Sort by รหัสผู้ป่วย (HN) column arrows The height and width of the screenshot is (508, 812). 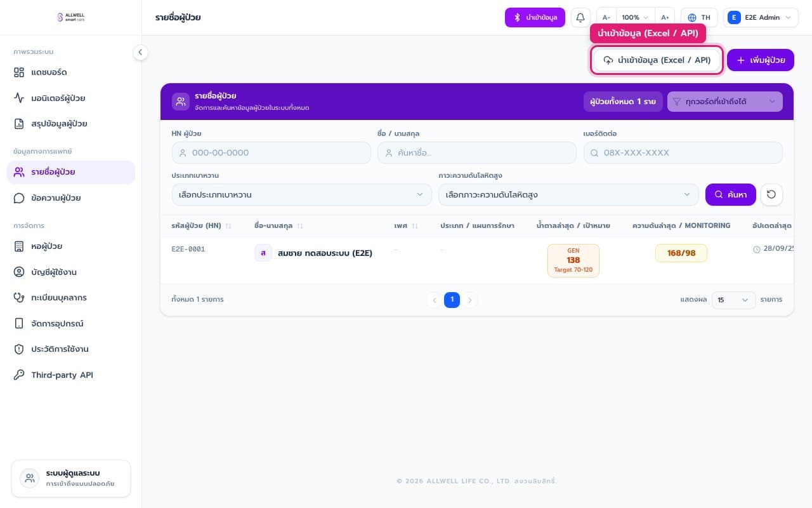point(228,226)
